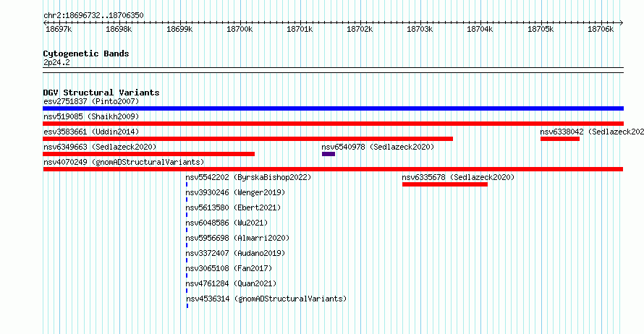
Task: Select the nsv519085 (Shaikh2009) red bar
Action: click(x=333, y=124)
